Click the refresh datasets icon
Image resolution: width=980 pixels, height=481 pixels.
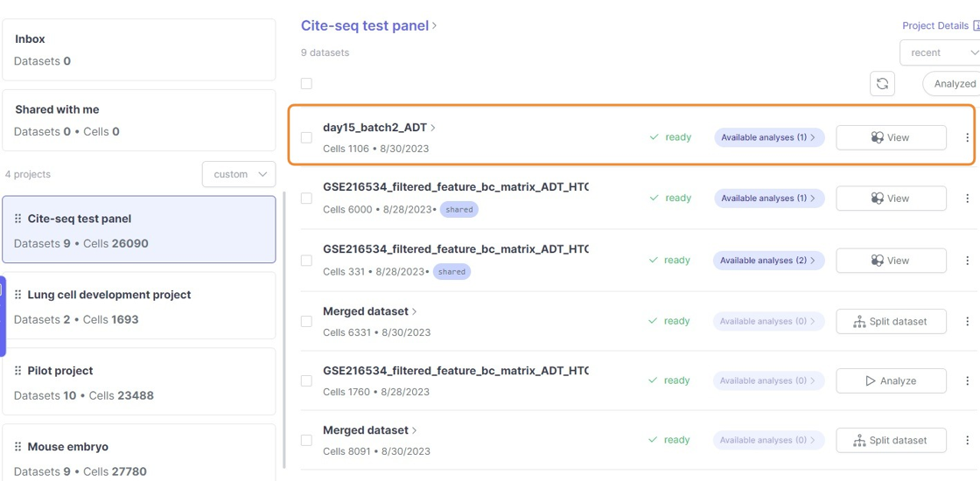(882, 84)
